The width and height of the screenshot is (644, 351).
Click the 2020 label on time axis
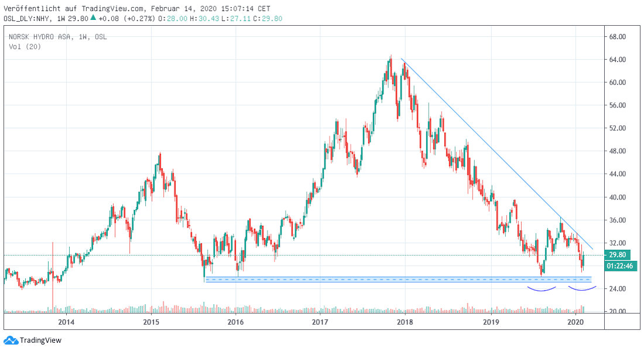pos(576,321)
